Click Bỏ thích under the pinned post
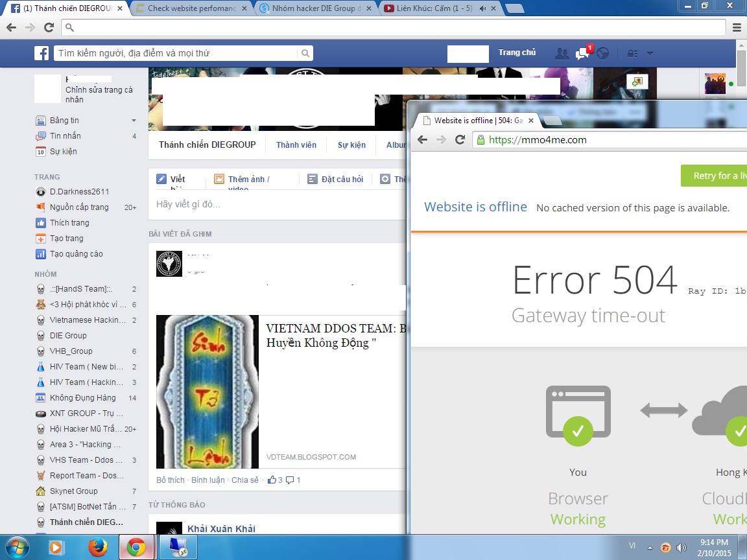Viewport: 747px width, 560px height. click(170, 480)
